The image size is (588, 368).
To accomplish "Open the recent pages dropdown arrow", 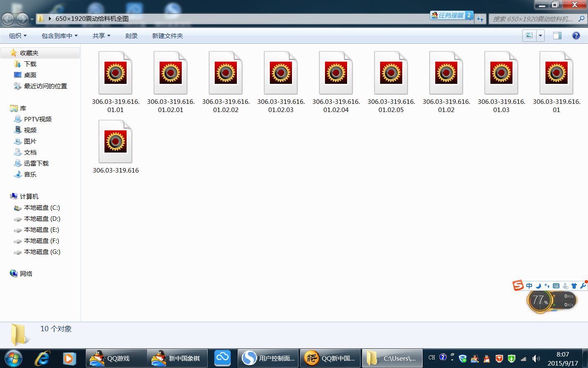I will click(x=32, y=19).
